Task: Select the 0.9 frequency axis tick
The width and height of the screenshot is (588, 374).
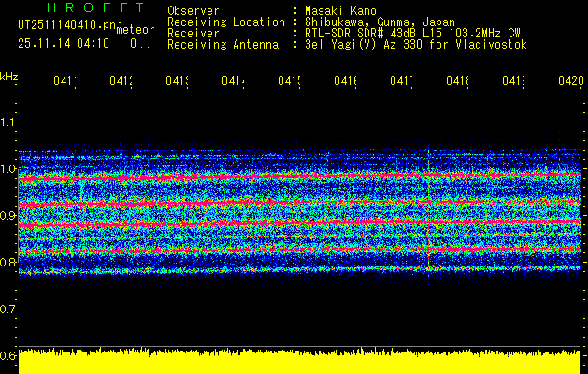Action: click(x=8, y=216)
